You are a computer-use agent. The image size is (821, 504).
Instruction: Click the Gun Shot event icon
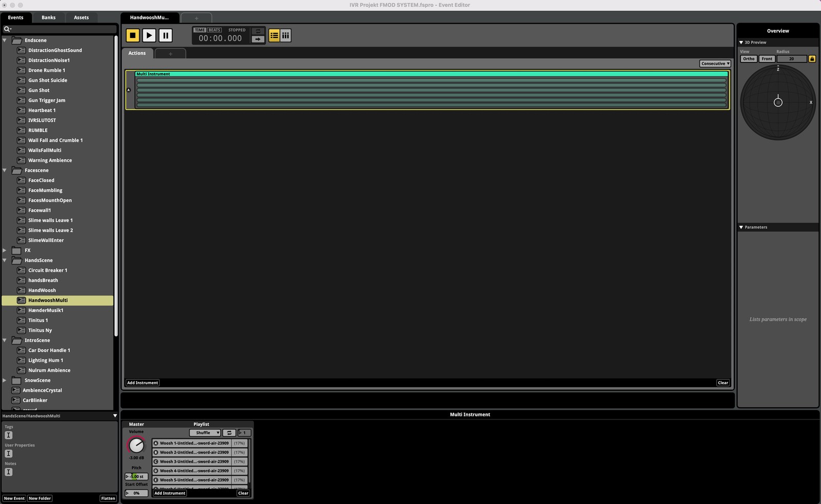click(21, 90)
